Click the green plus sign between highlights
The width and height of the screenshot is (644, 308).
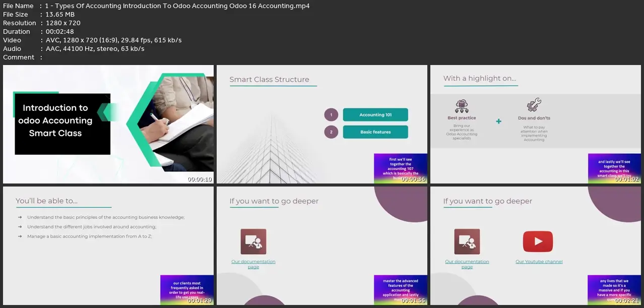(499, 121)
